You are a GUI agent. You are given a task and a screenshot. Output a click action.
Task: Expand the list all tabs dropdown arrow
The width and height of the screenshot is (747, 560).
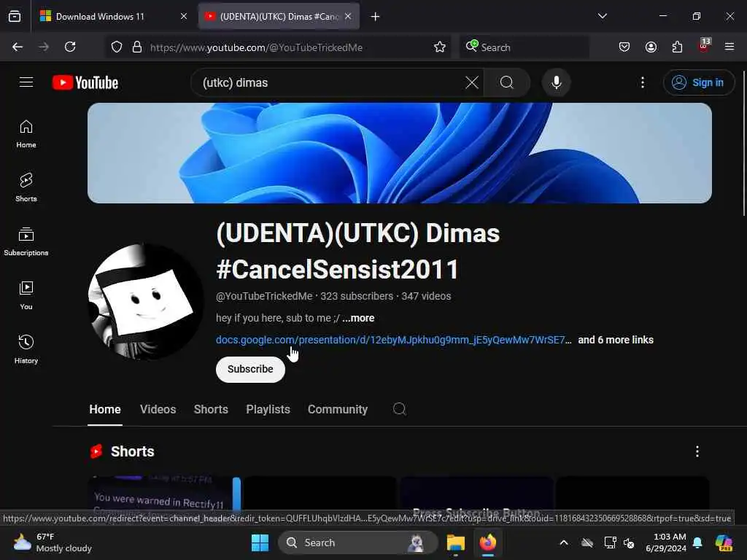click(x=602, y=16)
